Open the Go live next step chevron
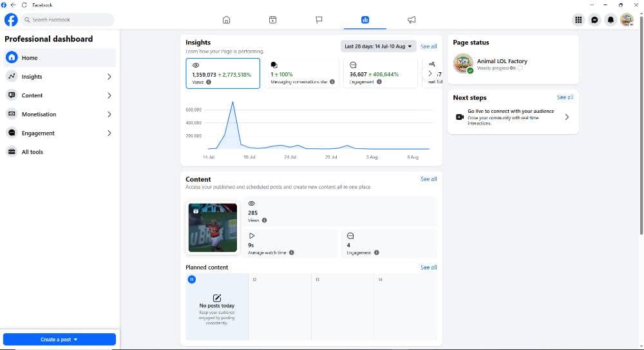 click(x=567, y=117)
